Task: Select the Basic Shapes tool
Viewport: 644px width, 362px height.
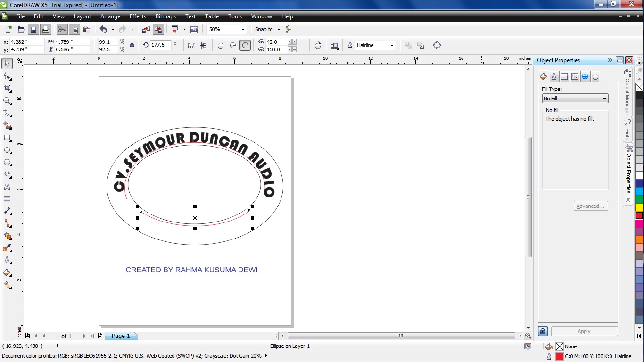Action: (x=7, y=174)
